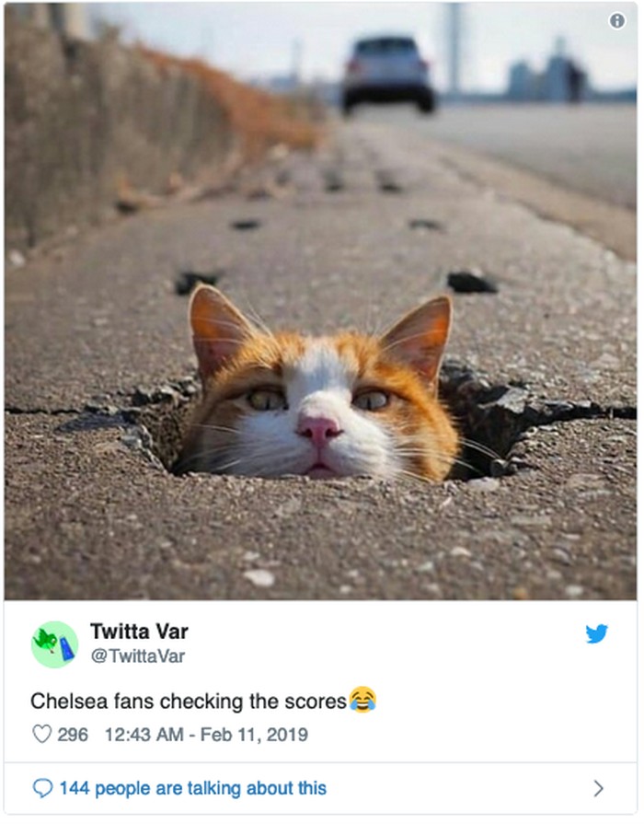Click the cat's right ear in the photo
This screenshot has width=644, height=824.
pos(420,336)
